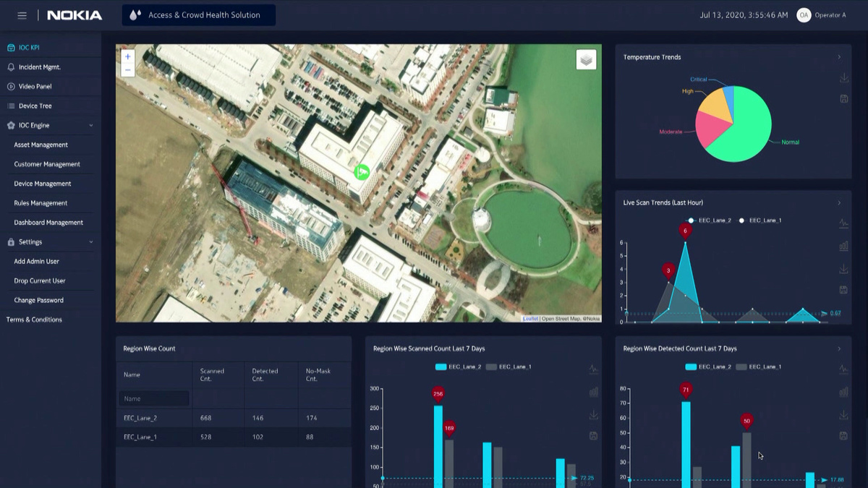Screen dimensions: 868x488
Task: Switch Live Scan Trends to bar chart view
Action: tap(843, 247)
